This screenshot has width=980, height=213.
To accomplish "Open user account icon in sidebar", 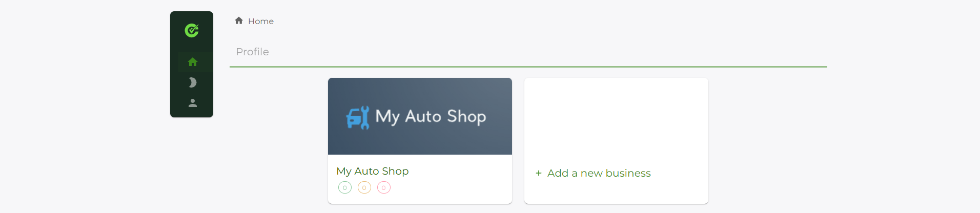I will pos(193,103).
